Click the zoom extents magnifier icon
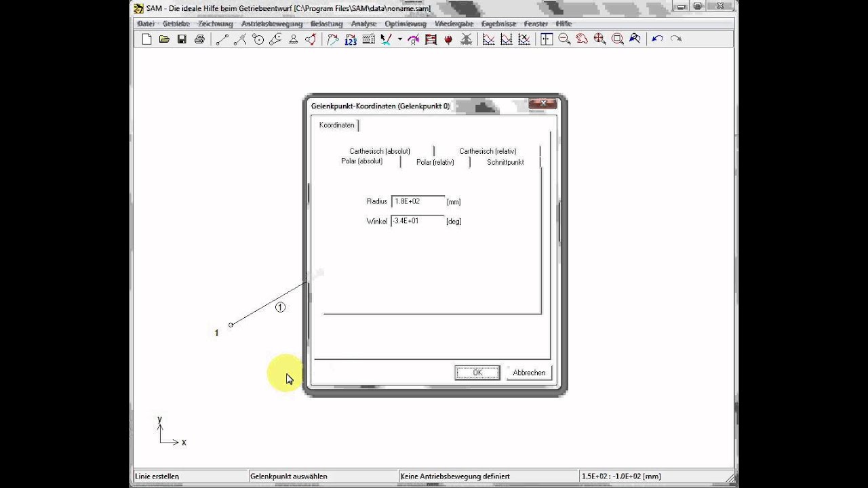Viewport: 868px width, 488px height. [x=599, y=39]
